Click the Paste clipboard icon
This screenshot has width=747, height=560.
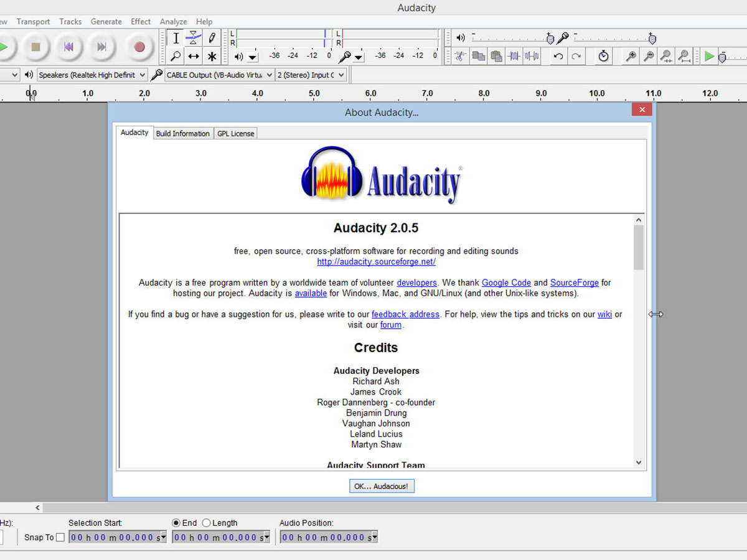(x=496, y=56)
